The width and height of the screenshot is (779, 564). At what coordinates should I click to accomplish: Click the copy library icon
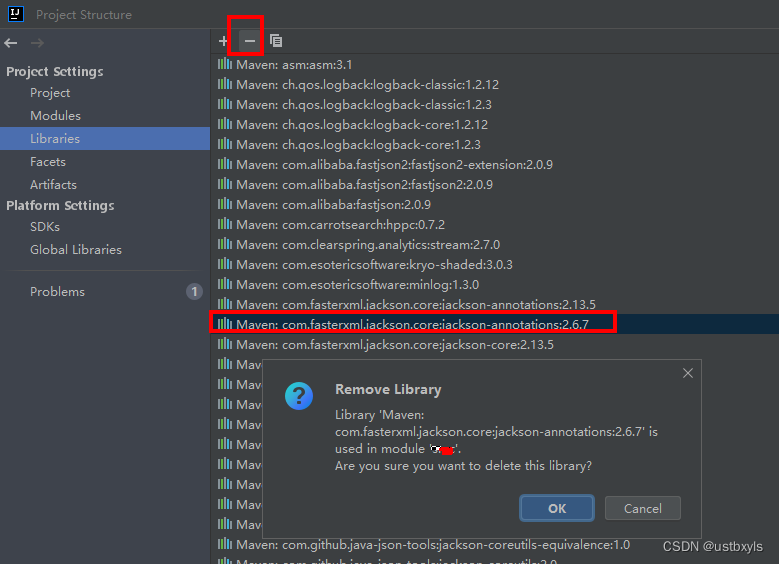276,41
